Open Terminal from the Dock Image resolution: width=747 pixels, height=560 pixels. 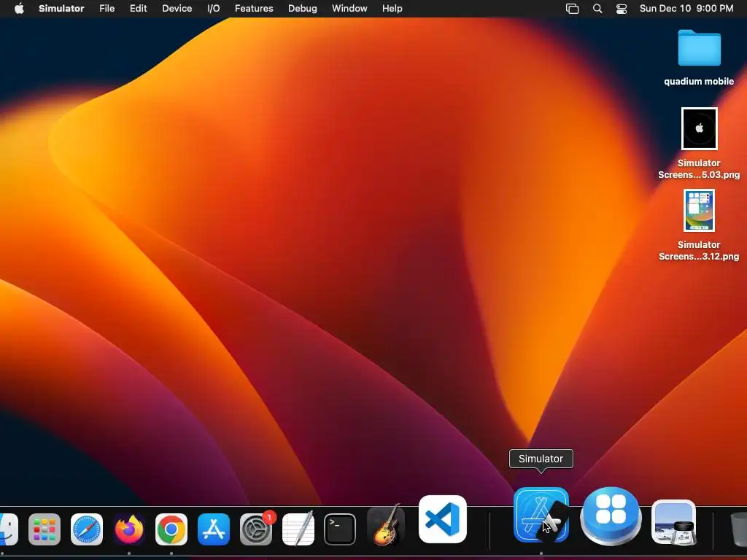340,529
